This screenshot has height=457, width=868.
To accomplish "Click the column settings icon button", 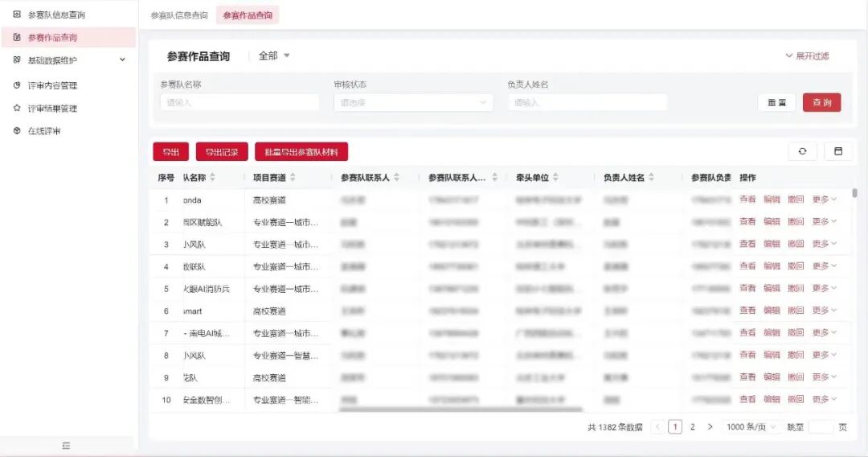I will [x=838, y=151].
